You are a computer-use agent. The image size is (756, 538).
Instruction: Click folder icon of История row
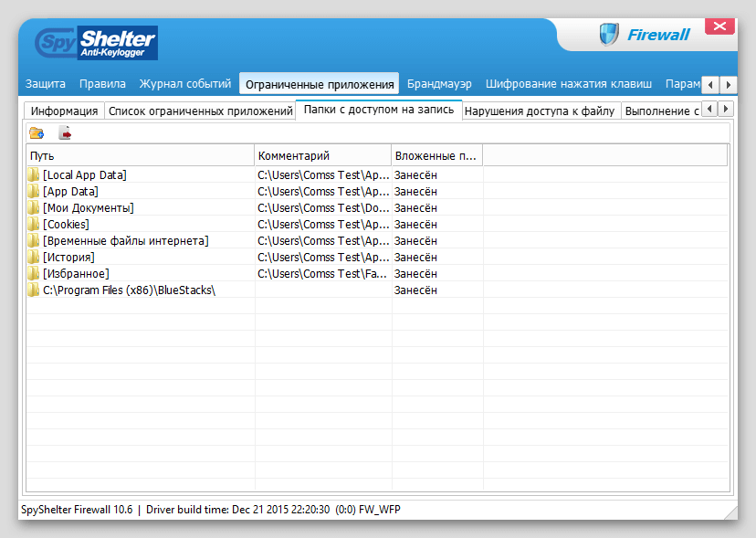tap(33, 257)
